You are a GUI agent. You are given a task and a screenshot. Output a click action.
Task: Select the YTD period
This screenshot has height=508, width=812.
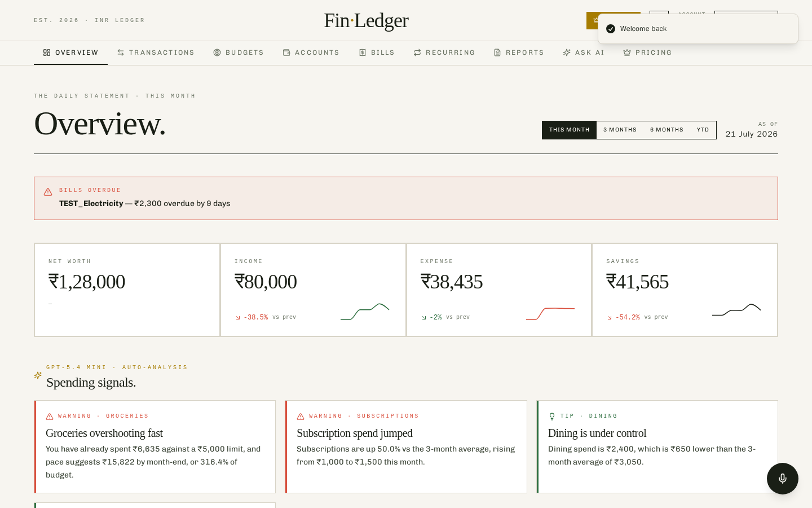point(703,130)
